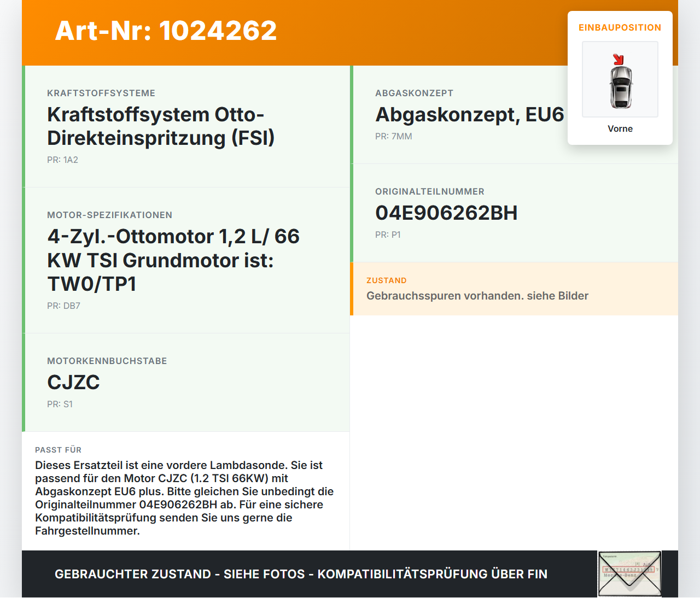Click the ZUSTAND label
This screenshot has width=700, height=598.
pos(387,280)
